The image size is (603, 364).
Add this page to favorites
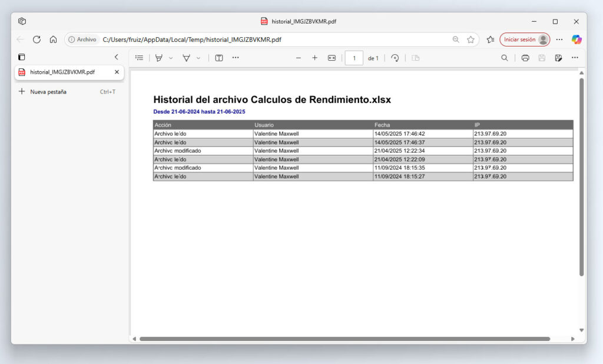coord(471,39)
